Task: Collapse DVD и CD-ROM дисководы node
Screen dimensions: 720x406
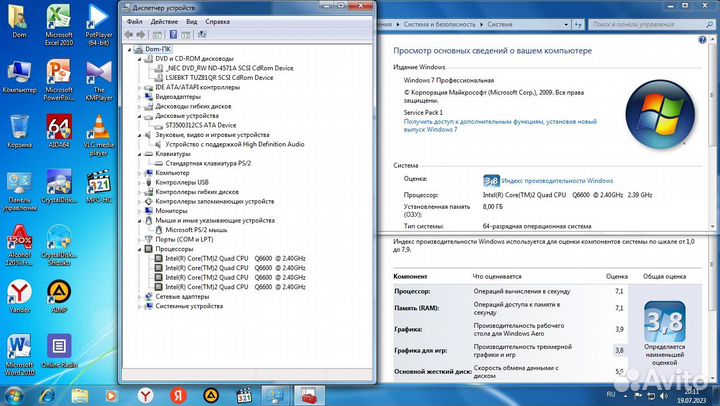Action: [140, 59]
